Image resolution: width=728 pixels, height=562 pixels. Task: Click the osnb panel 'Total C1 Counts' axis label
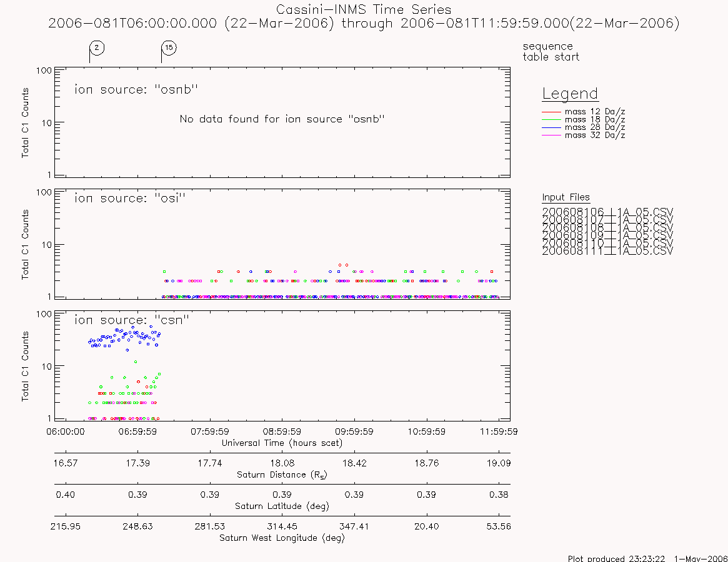point(25,122)
